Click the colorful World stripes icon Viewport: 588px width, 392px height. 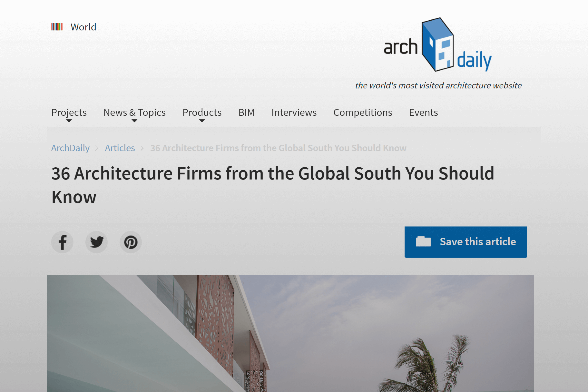(x=57, y=27)
